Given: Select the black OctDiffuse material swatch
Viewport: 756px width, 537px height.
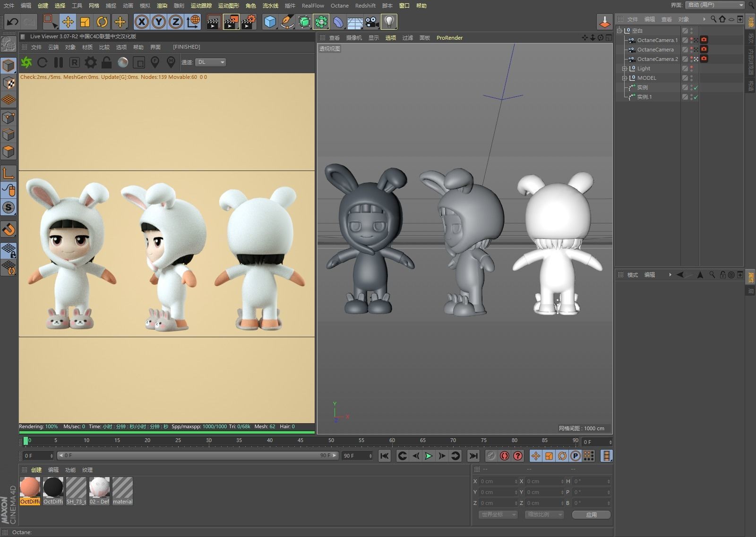Looking at the screenshot, I should coord(53,491).
